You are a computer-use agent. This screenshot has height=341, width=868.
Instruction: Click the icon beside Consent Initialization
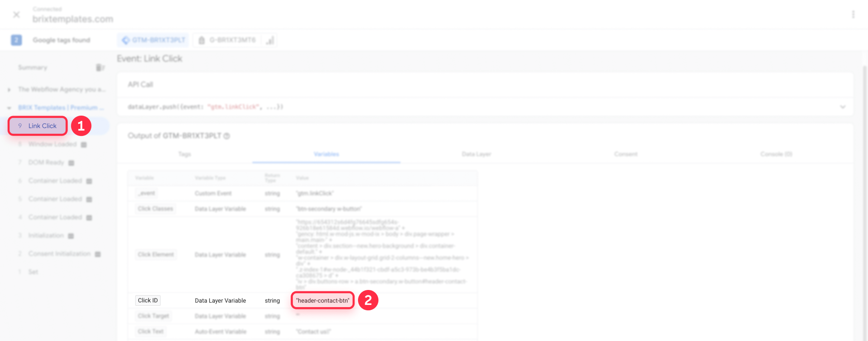click(x=98, y=254)
